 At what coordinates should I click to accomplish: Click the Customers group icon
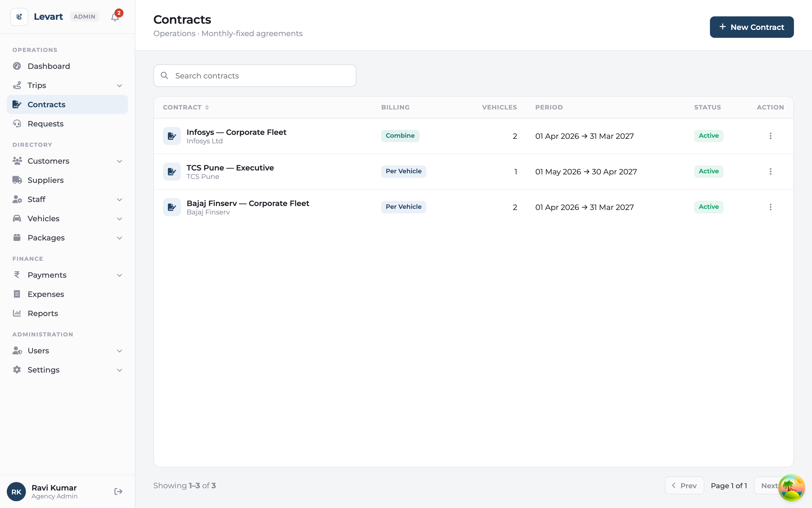[x=17, y=161]
